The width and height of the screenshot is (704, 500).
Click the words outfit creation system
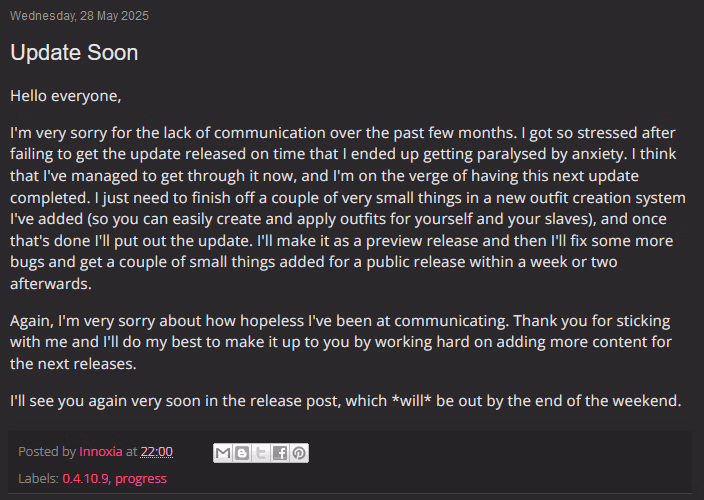[608, 198]
